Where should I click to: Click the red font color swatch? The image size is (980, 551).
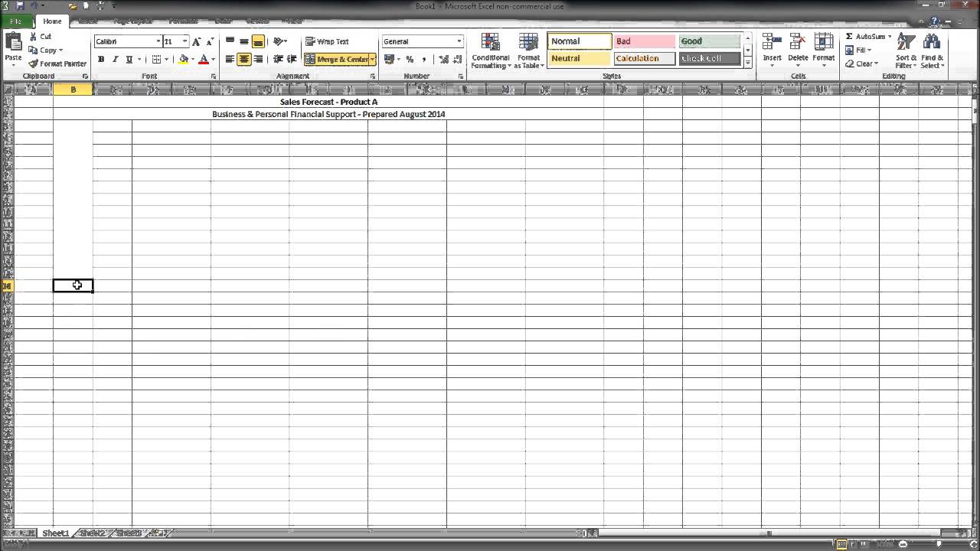[x=203, y=60]
